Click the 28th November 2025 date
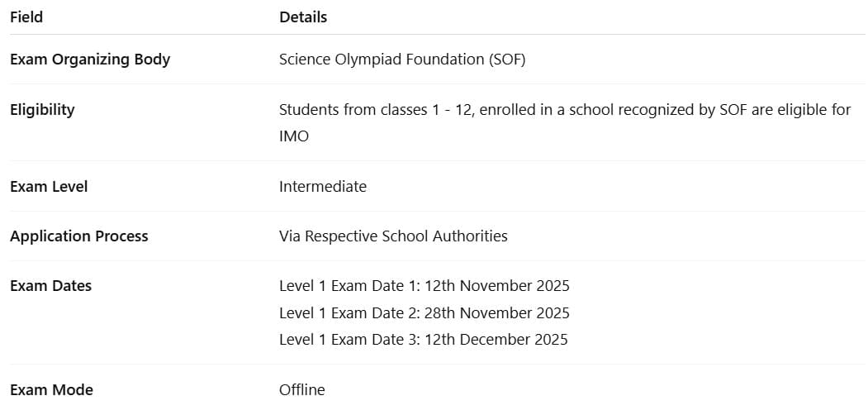868x410 pixels. [x=497, y=312]
